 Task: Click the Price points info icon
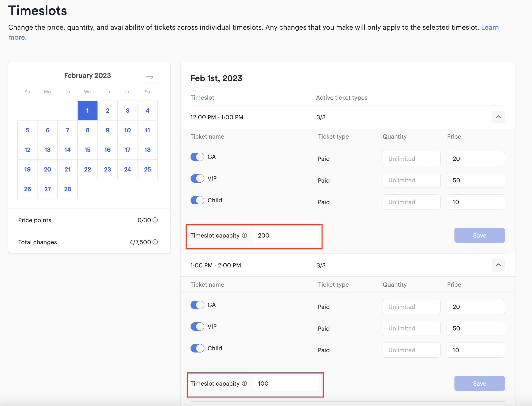[x=155, y=220]
